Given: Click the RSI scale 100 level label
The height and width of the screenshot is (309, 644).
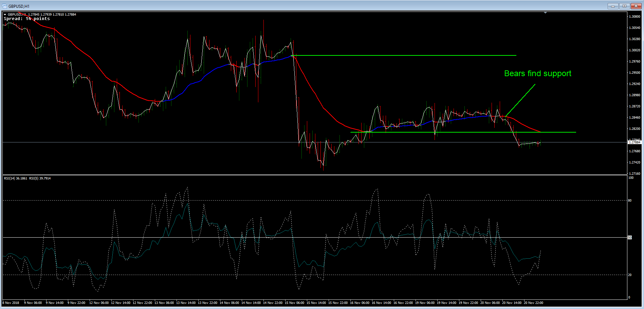Looking at the screenshot, I should (x=631, y=177).
